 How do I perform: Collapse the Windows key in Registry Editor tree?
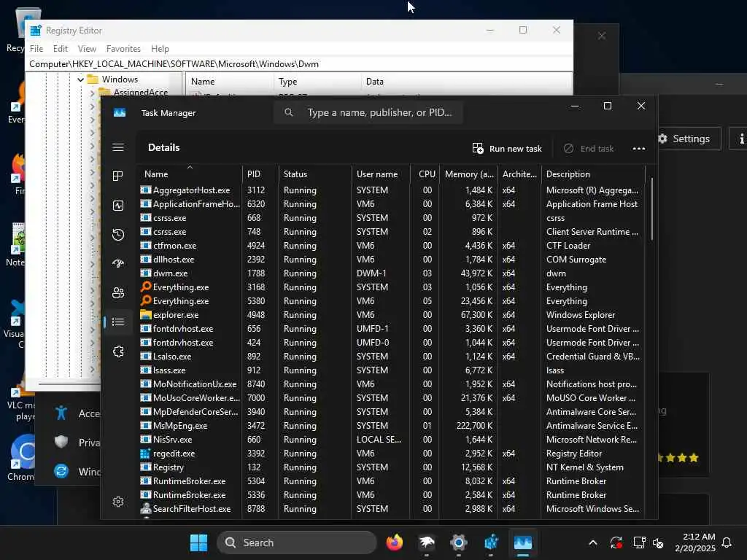coord(80,79)
